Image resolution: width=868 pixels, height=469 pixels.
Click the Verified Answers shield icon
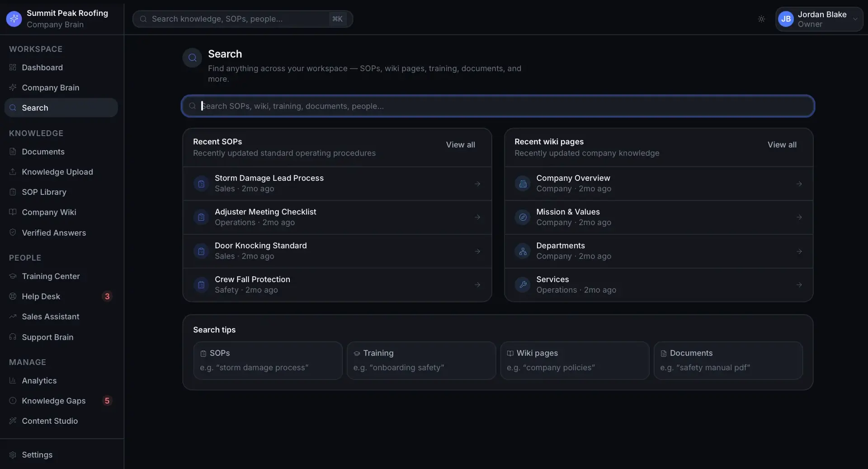coord(13,232)
